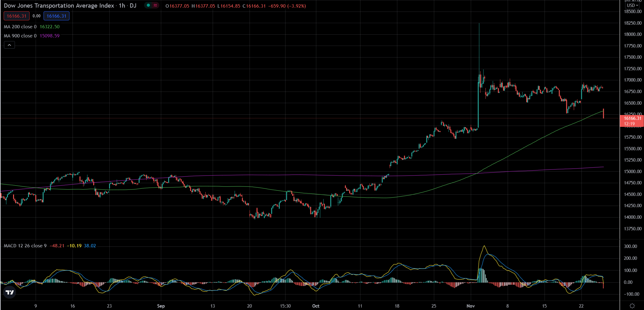Collapse the indicator legend with the caret button
This screenshot has width=644, height=310.
(x=9, y=45)
